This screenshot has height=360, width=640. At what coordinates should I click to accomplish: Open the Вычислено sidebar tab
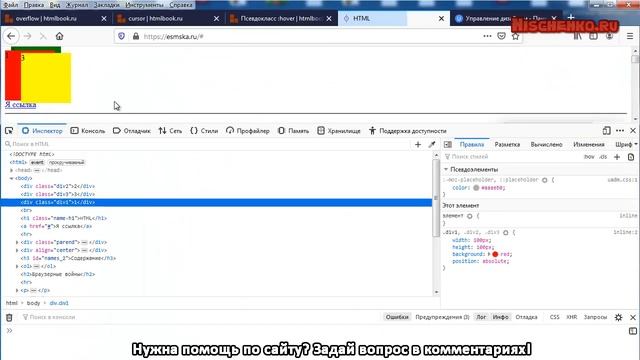(547, 144)
